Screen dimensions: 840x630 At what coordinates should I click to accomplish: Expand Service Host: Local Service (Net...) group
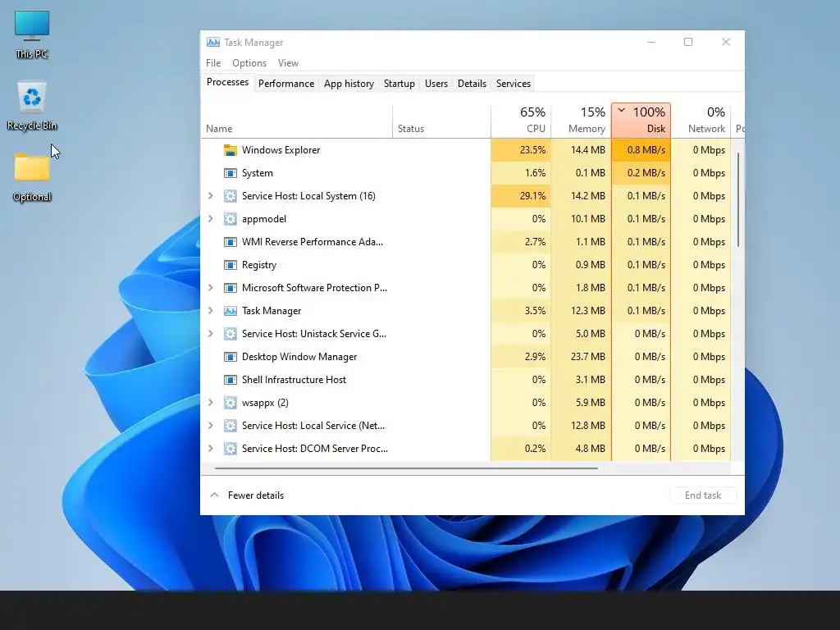point(211,426)
